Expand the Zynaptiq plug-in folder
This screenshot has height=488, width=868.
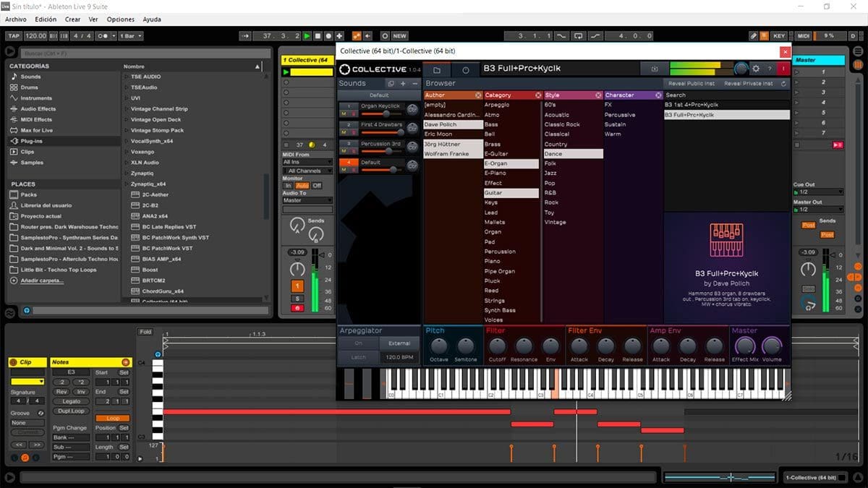(x=127, y=174)
